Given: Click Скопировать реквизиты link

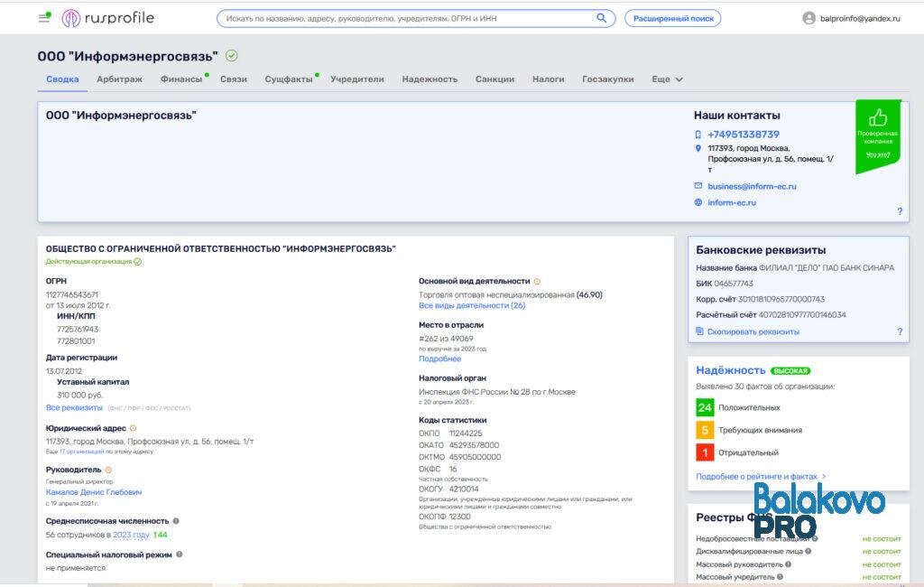Looking at the screenshot, I should [x=753, y=331].
